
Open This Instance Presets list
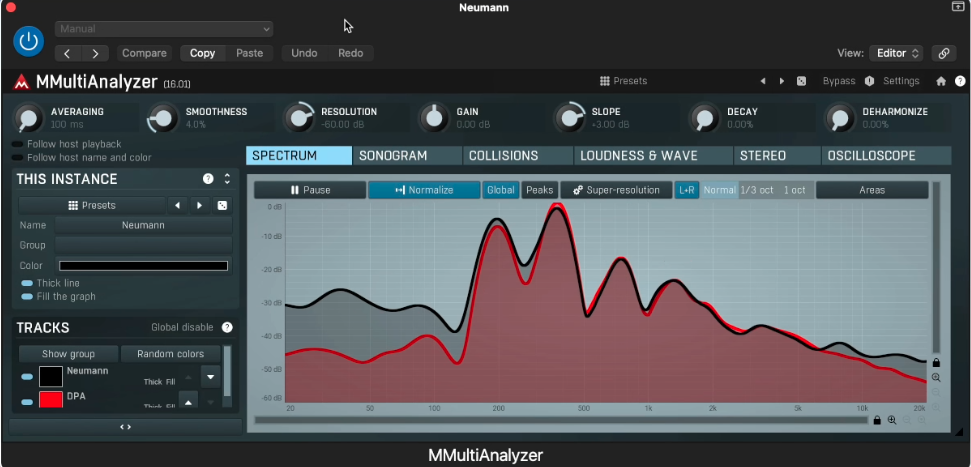click(92, 206)
